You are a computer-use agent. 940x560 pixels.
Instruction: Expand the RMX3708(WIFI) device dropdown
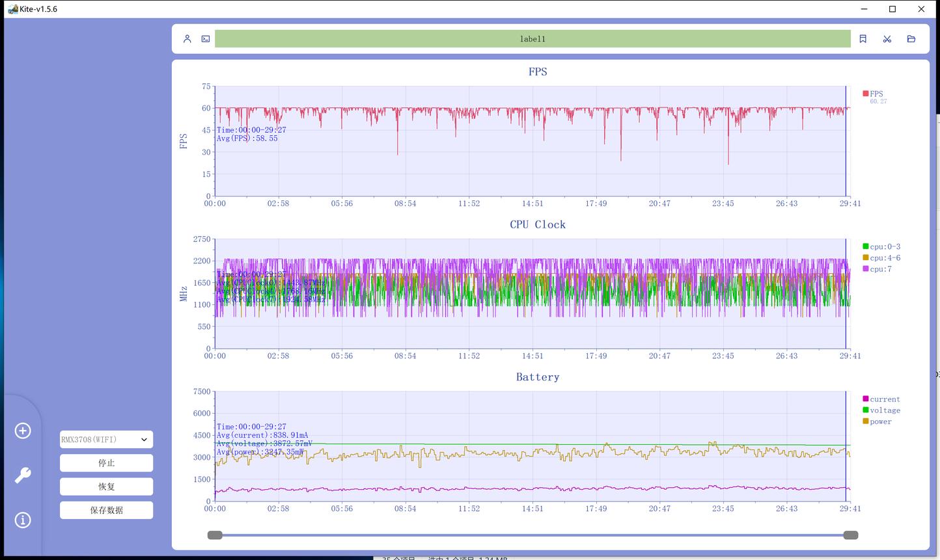point(107,440)
